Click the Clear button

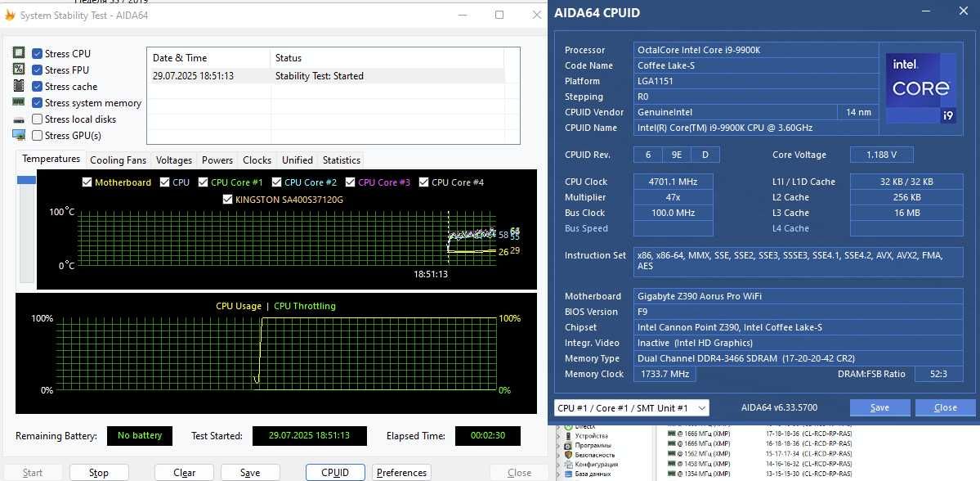[x=184, y=473]
